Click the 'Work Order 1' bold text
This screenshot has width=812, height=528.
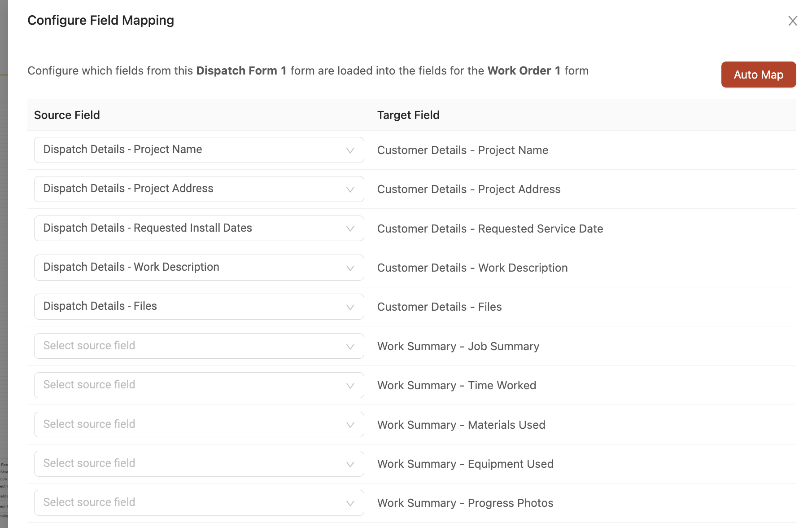tap(524, 70)
